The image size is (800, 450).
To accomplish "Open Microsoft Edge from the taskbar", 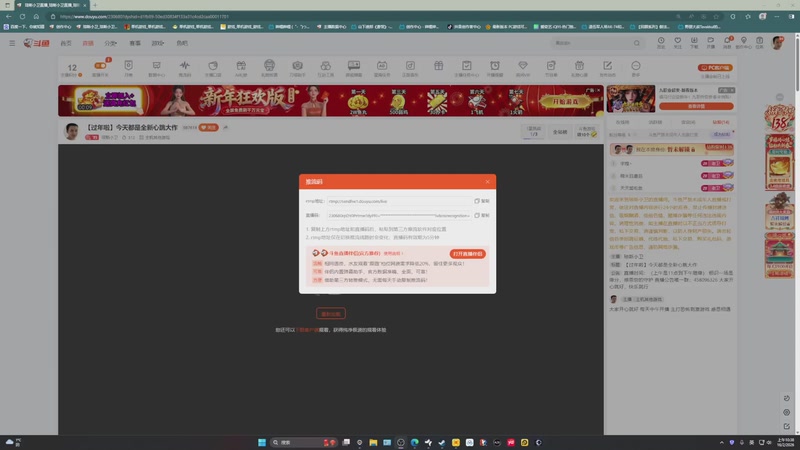I will 414,442.
